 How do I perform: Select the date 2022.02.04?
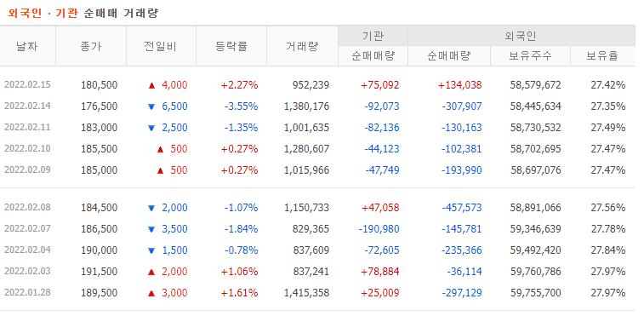(27, 250)
